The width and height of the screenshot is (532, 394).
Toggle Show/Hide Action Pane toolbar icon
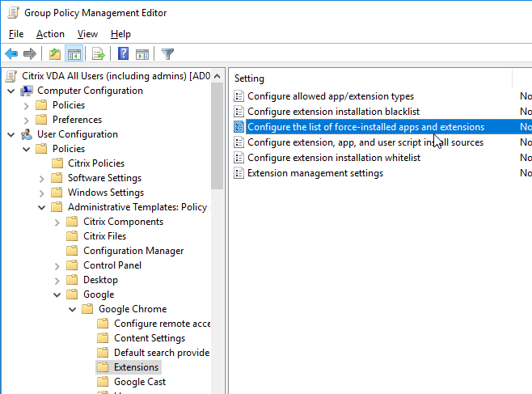pos(142,53)
